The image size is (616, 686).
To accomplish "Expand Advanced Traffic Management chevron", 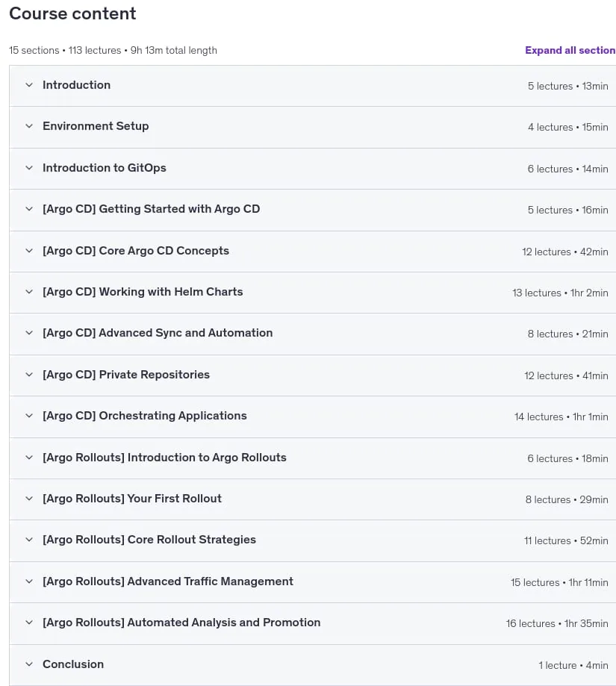I will [x=29, y=581].
